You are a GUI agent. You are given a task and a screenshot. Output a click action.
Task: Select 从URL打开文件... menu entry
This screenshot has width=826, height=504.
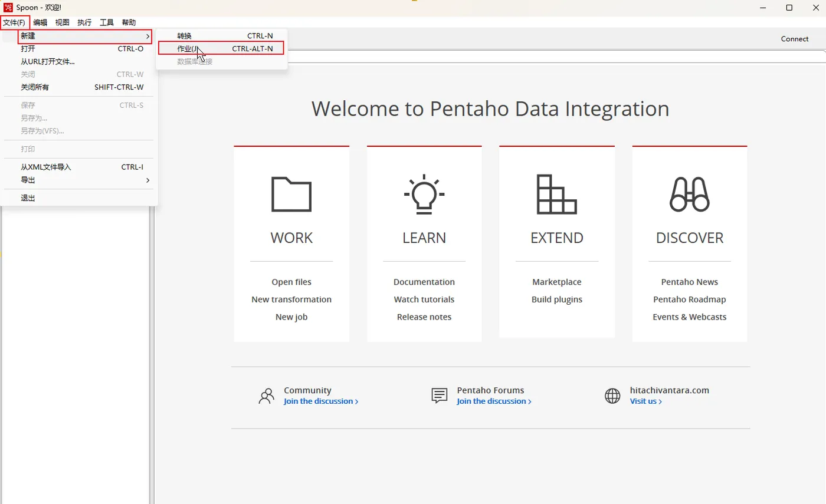[x=79, y=61]
